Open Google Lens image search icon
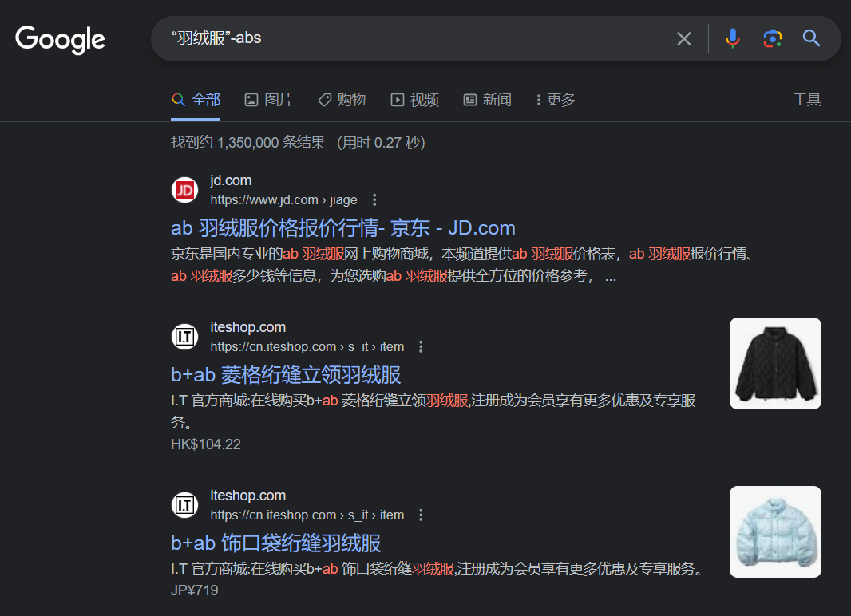851x616 pixels. point(772,38)
